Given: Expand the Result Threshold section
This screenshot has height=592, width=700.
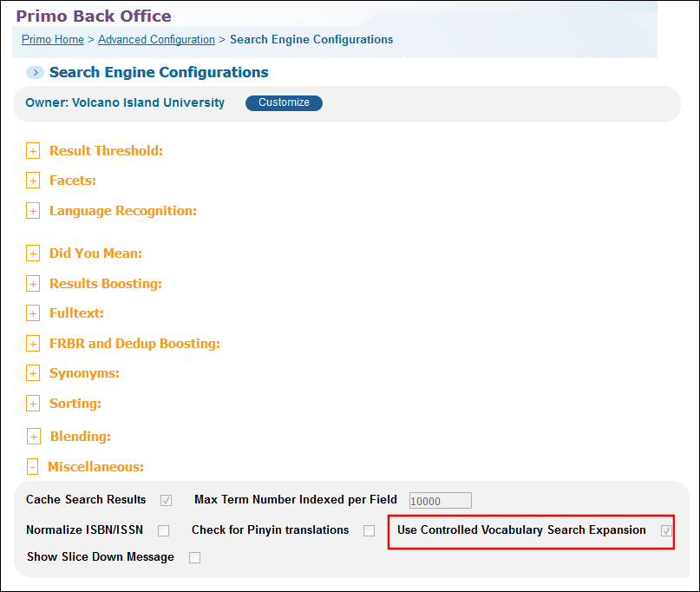Looking at the screenshot, I should pos(33,151).
